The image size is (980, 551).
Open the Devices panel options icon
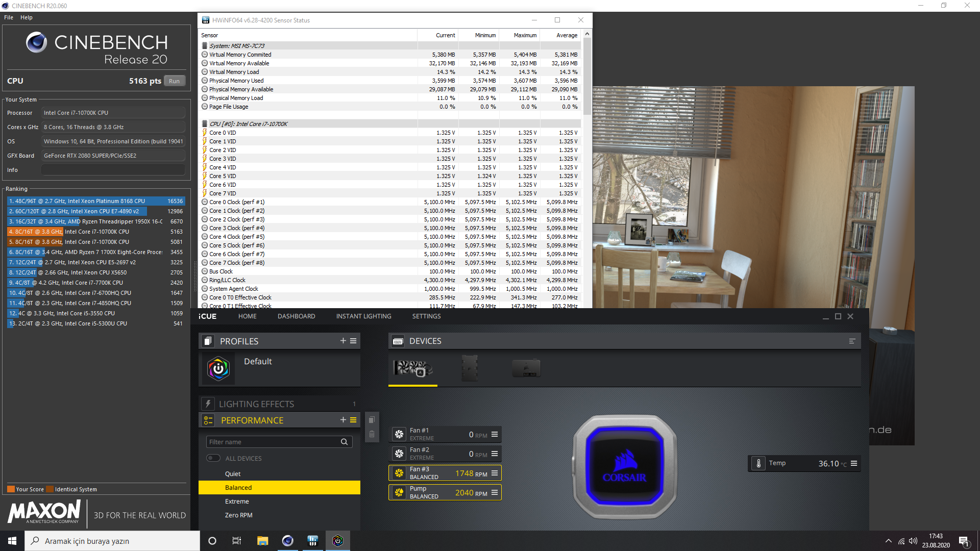pos(852,341)
